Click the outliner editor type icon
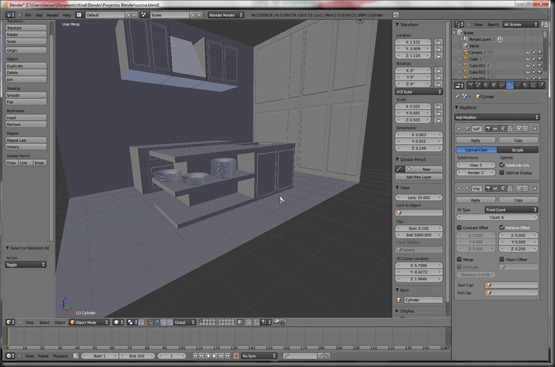 459,24
